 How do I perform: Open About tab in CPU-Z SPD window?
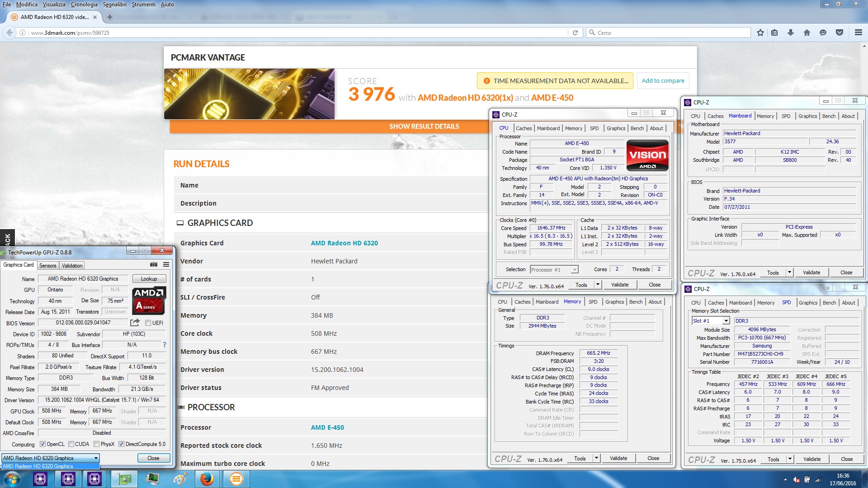coord(849,303)
